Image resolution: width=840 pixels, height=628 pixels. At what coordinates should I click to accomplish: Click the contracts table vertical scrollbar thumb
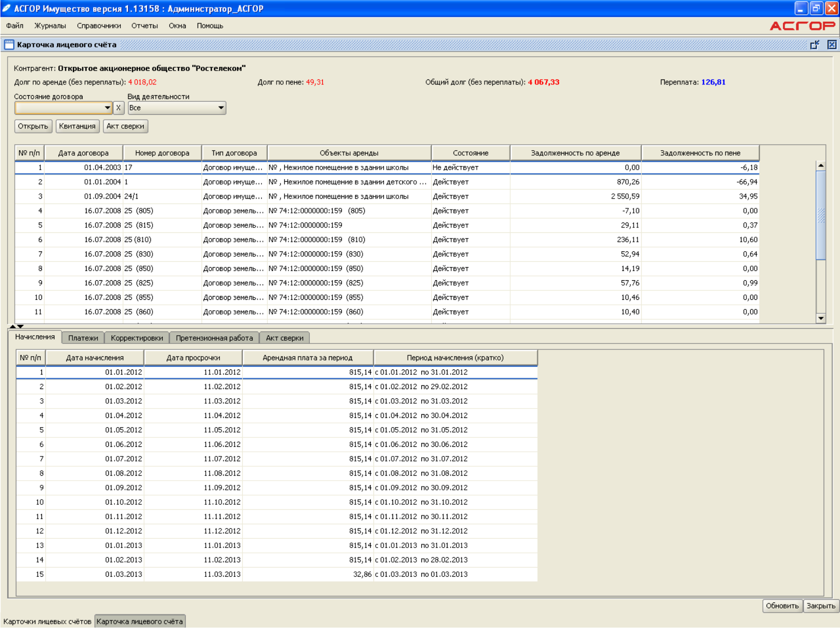click(x=821, y=216)
